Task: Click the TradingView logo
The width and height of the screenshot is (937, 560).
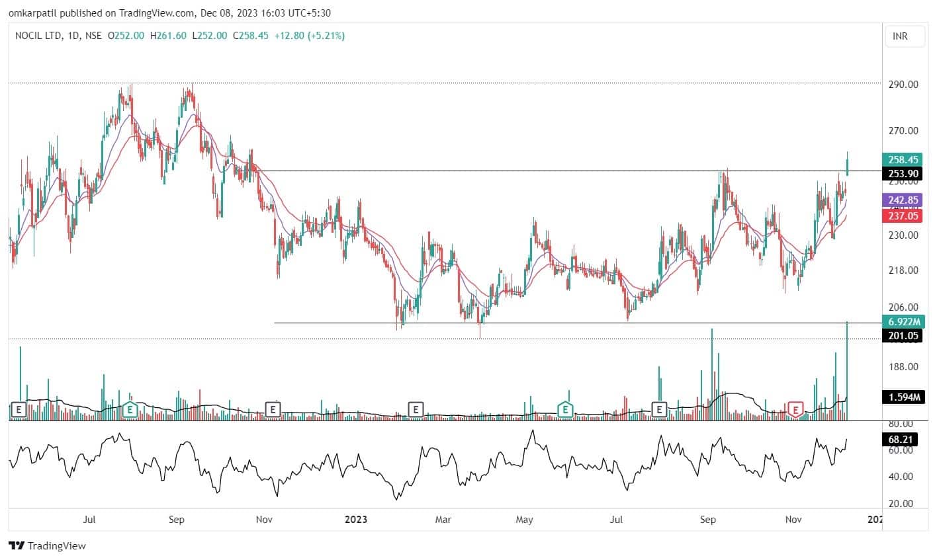Action: pos(47,546)
